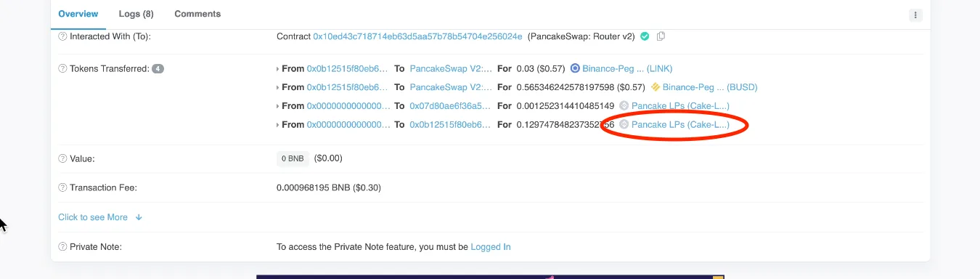Click help icon beside Interacted With (To)
This screenshot has height=279, width=980.
62,36
